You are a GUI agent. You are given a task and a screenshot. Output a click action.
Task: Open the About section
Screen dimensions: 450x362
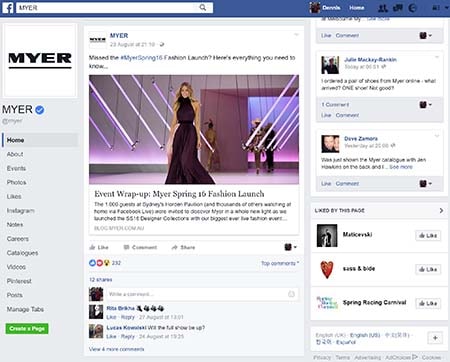[15, 154]
